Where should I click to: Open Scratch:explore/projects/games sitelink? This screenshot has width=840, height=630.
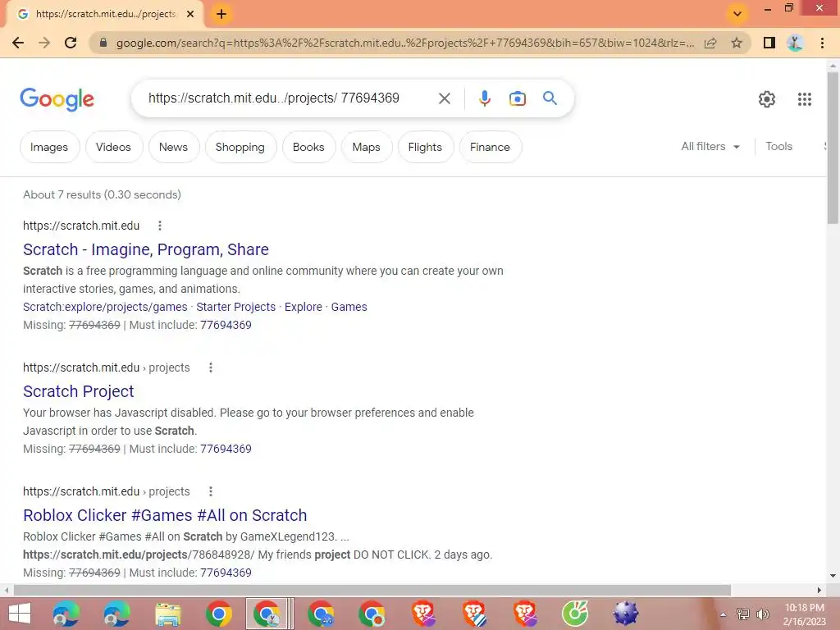tap(105, 307)
